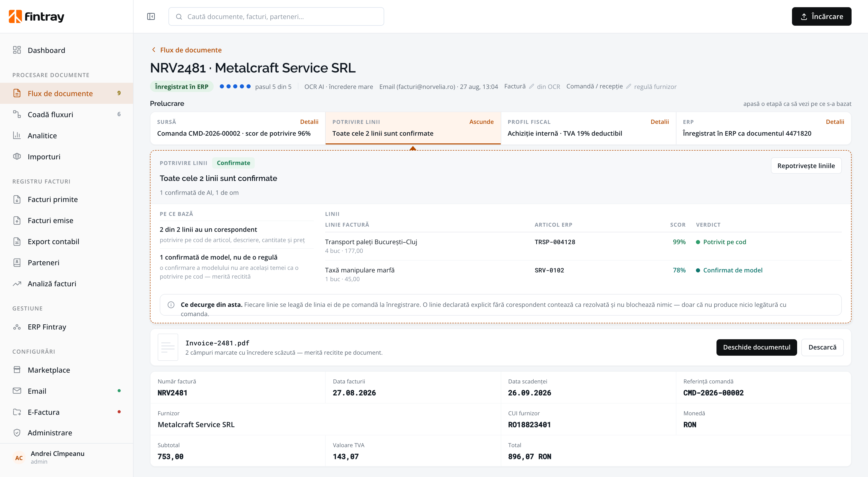Click the 99% score value
Viewport: 868px width, 477px height.
[x=679, y=242]
